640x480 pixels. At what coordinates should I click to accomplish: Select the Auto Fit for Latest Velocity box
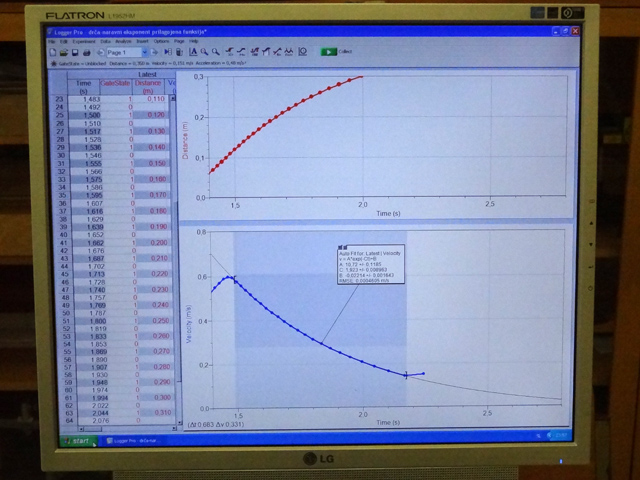[371, 264]
